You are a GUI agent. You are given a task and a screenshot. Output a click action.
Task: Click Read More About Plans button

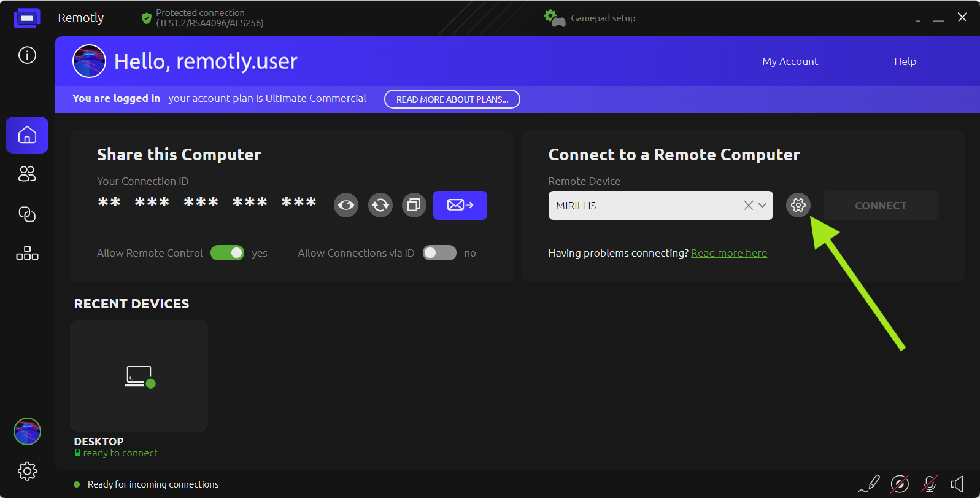(452, 99)
